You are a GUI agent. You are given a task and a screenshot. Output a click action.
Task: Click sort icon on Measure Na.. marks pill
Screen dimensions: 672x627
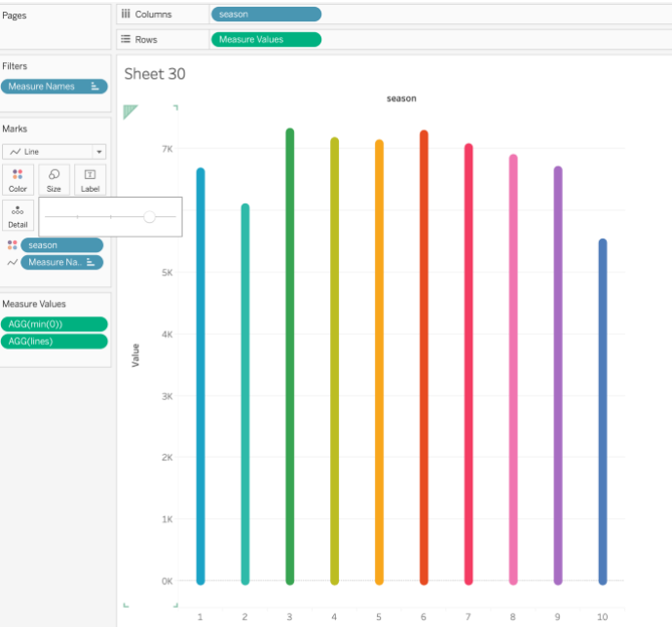tap(91, 262)
